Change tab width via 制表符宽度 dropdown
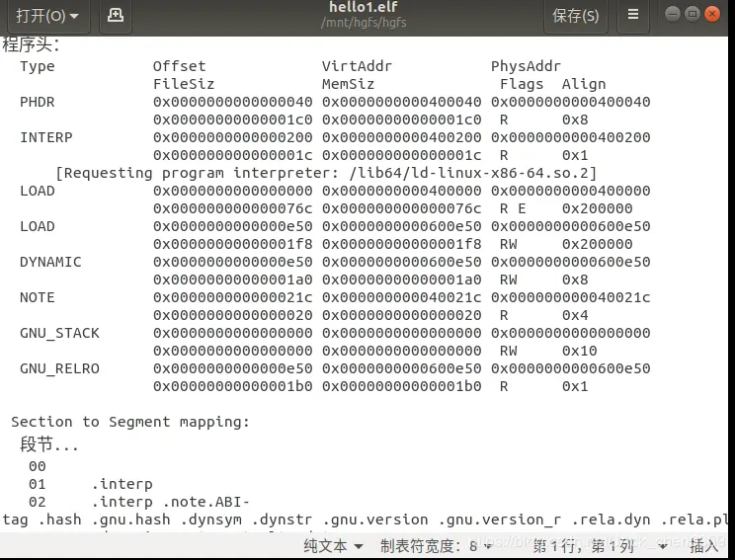 click(x=436, y=546)
